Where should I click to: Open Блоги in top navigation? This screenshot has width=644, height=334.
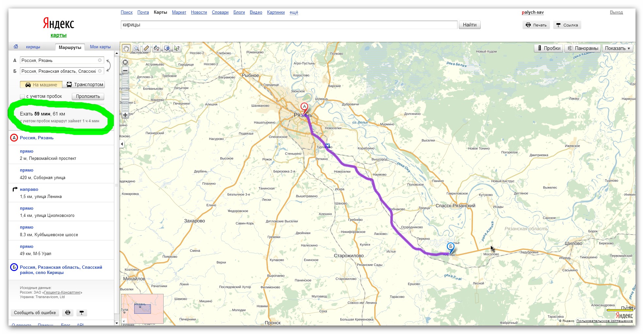tap(239, 12)
